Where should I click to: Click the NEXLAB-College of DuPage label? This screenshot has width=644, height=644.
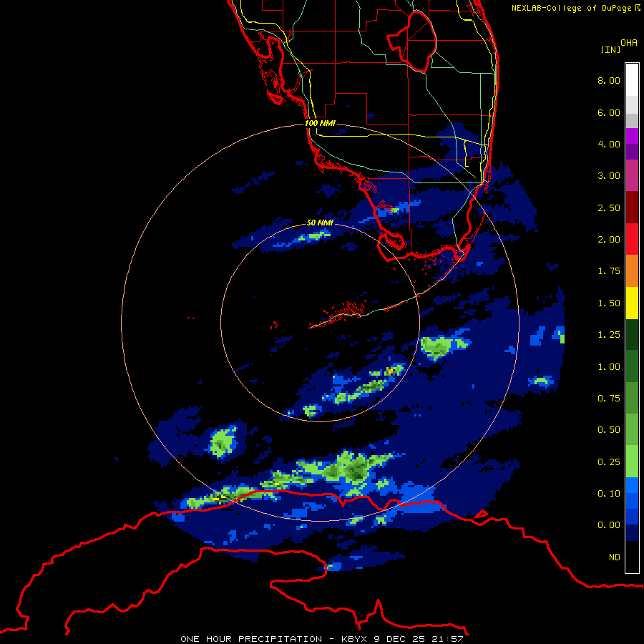tap(575, 8)
